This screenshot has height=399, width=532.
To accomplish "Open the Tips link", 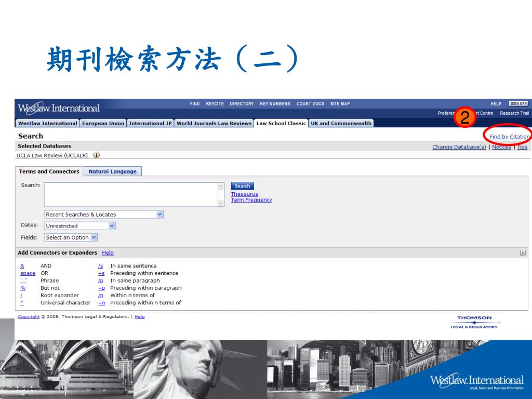I will 522,147.
